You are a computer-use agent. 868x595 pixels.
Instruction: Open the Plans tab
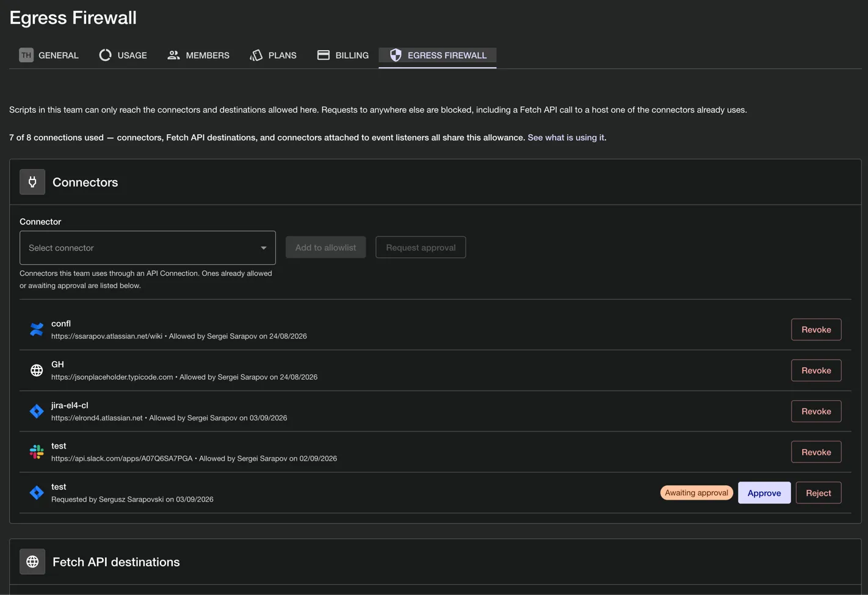(x=273, y=55)
